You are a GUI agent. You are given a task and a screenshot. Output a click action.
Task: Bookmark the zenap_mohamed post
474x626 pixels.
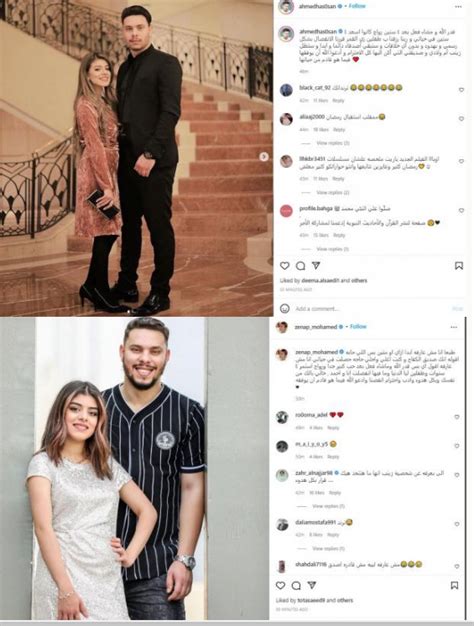tap(454, 586)
